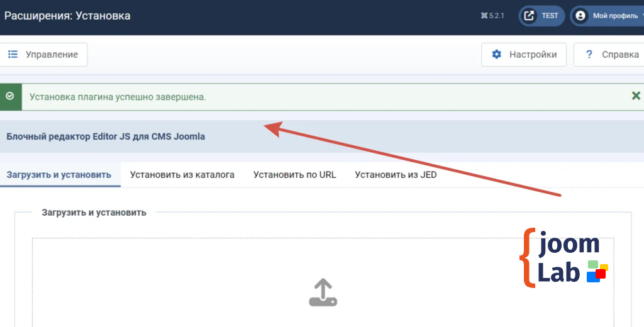Click the user avatar icon in header
The image size is (644, 327).
(580, 16)
